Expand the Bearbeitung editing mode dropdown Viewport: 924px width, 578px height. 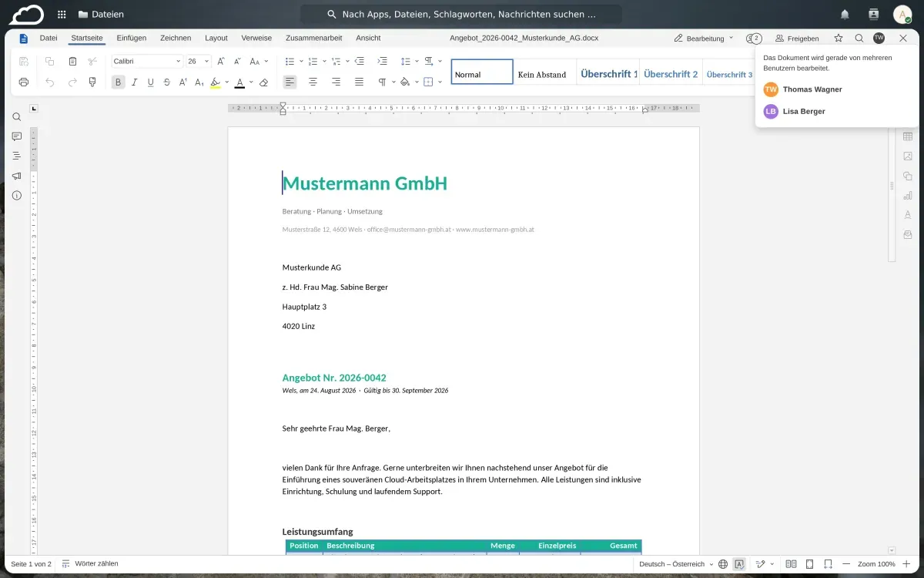click(704, 38)
